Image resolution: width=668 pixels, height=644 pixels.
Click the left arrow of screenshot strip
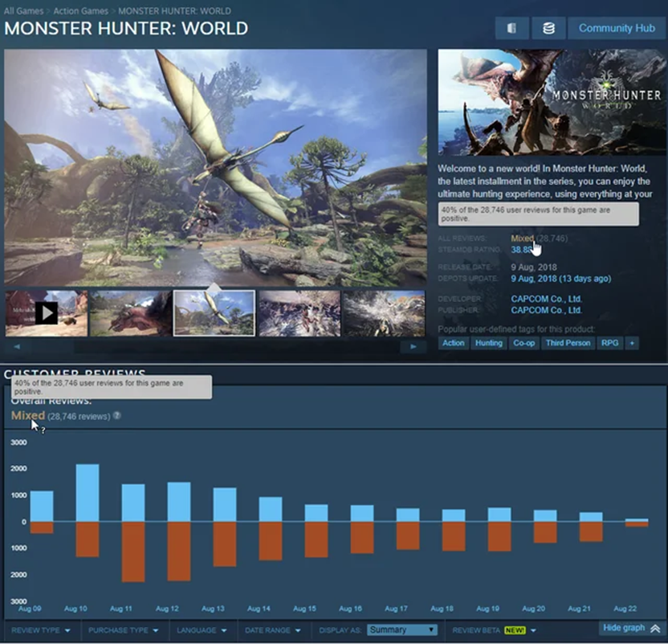point(17,347)
